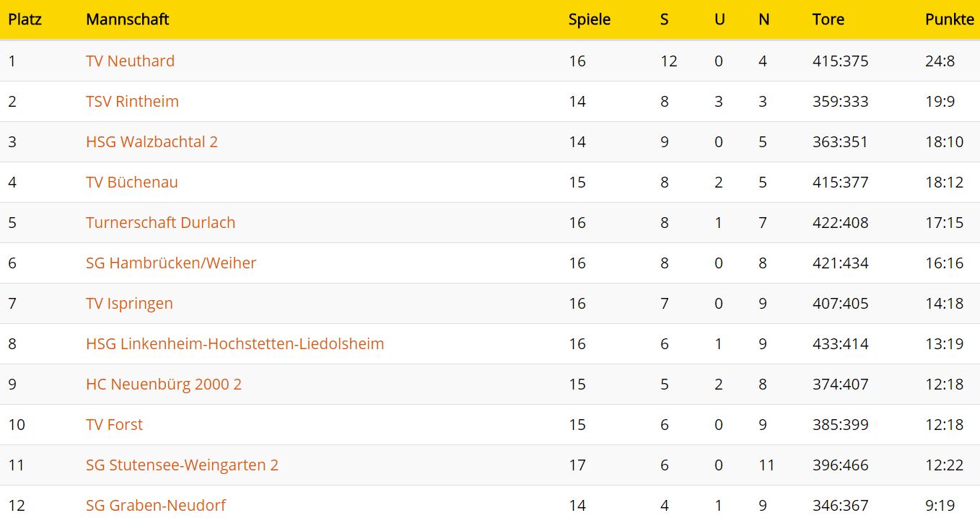Image resolution: width=980 pixels, height=518 pixels.
Task: Select the TV Forst team link
Action: [114, 424]
